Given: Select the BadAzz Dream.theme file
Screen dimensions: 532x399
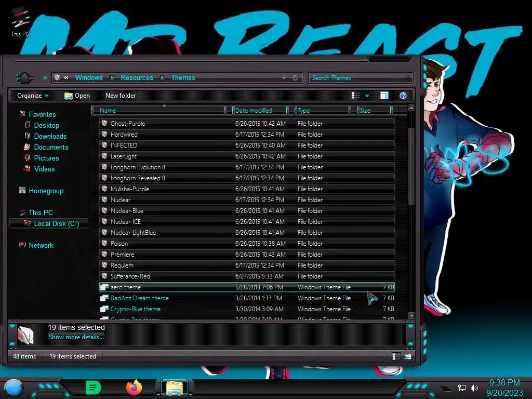Looking at the screenshot, I should tap(247, 298).
